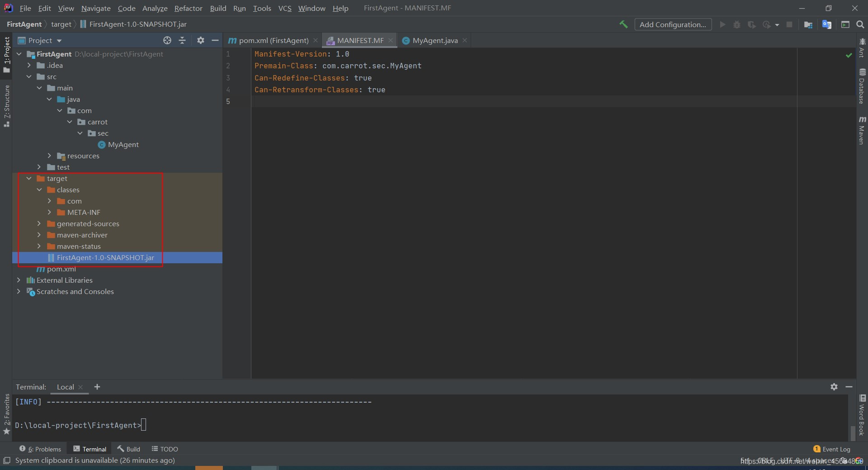Click the Can-Retransform-Classes line
Viewport: 868px width, 470px height.
pyautogui.click(x=320, y=90)
